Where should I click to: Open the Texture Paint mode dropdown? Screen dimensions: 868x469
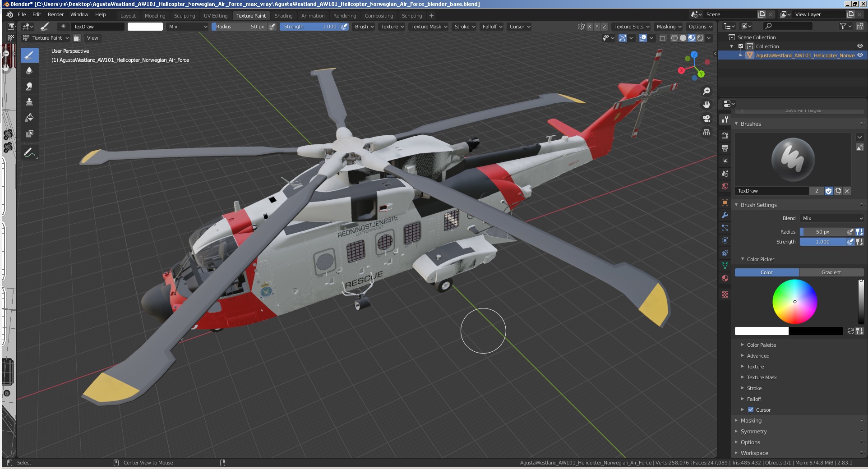46,38
